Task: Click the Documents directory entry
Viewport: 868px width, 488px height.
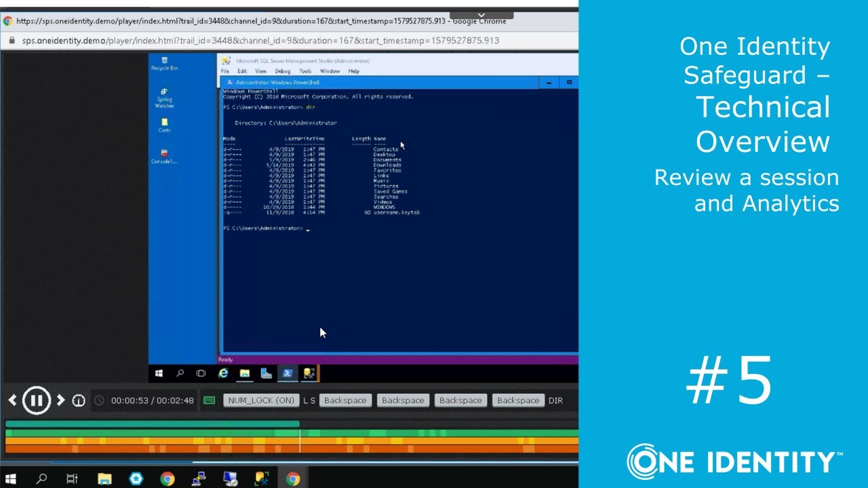Action: click(387, 160)
